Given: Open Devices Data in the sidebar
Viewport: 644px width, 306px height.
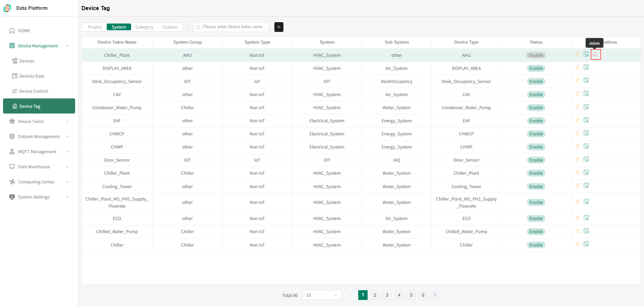Looking at the screenshot, I should tap(39, 76).
